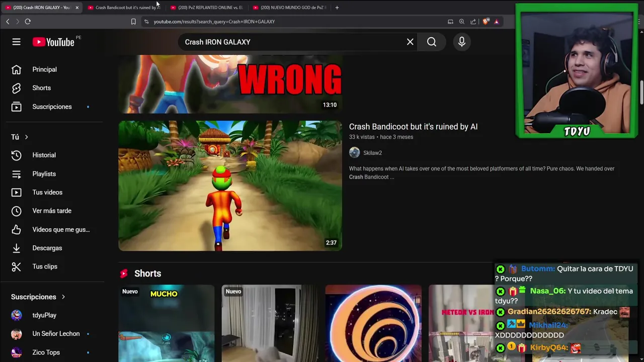
Task: Click the zoom magnifier in address bar
Action: pos(461,22)
